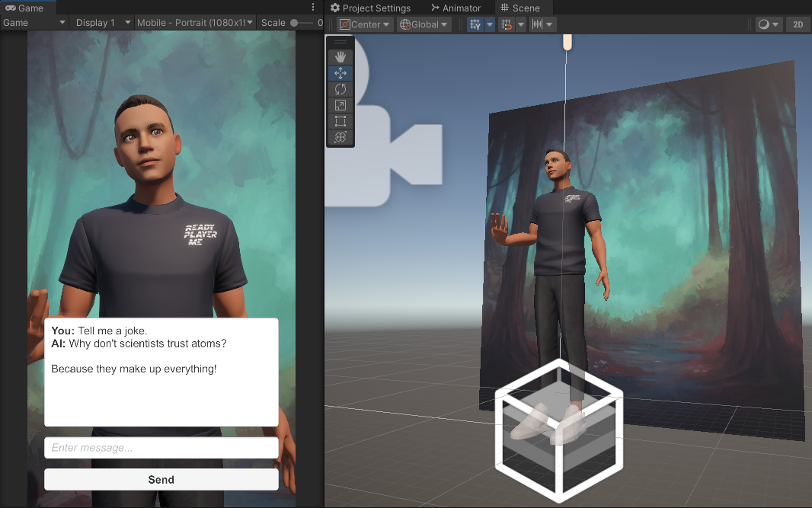The image size is (812, 508).
Task: Select the Hand tool in the Scene view
Action: coord(340,56)
